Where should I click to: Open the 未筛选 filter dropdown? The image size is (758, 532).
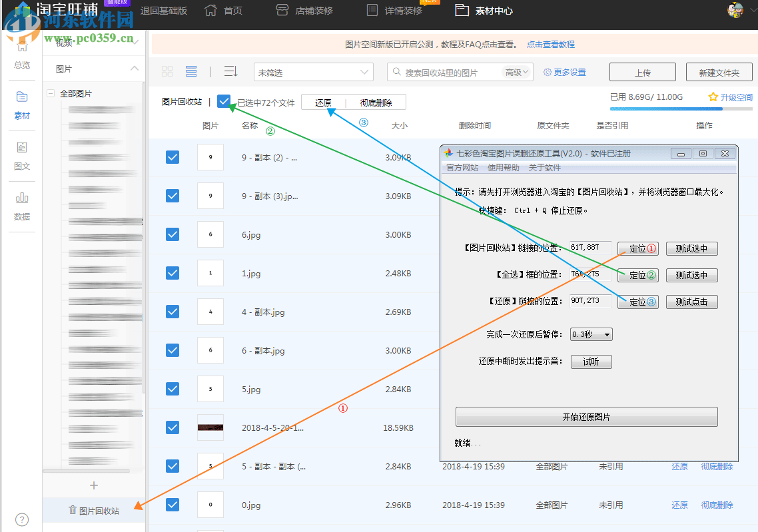click(x=313, y=71)
